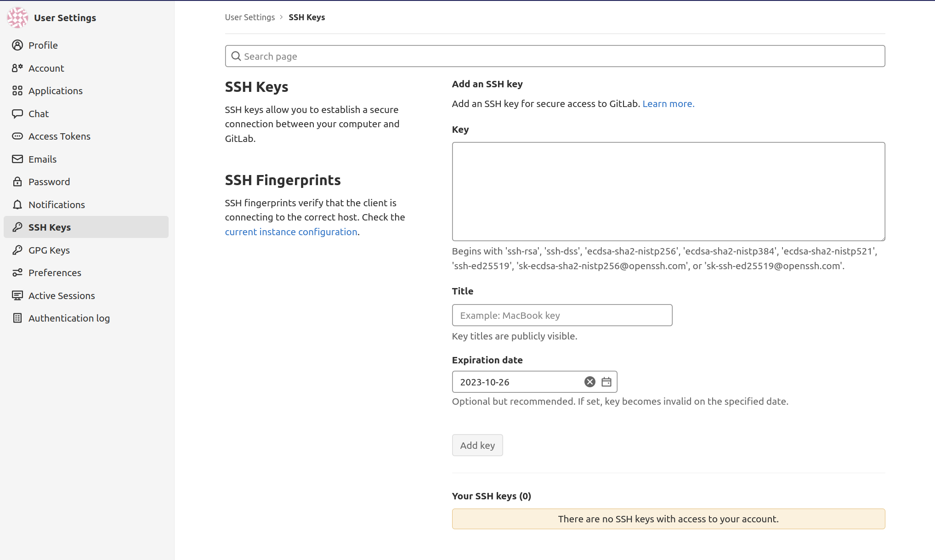Viewport: 935px width, 560px height.
Task: Click the Profile sidebar icon
Action: pos(18,45)
